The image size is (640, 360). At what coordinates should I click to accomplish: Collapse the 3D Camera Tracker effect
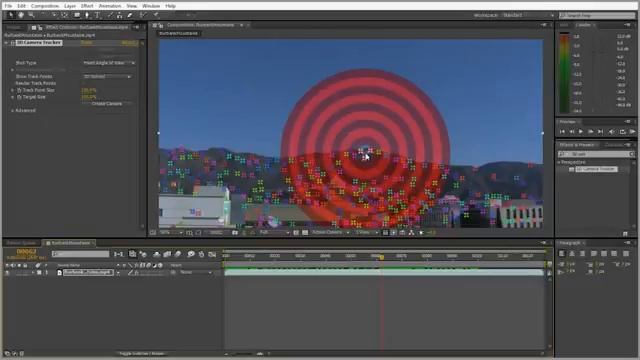click(x=7, y=43)
